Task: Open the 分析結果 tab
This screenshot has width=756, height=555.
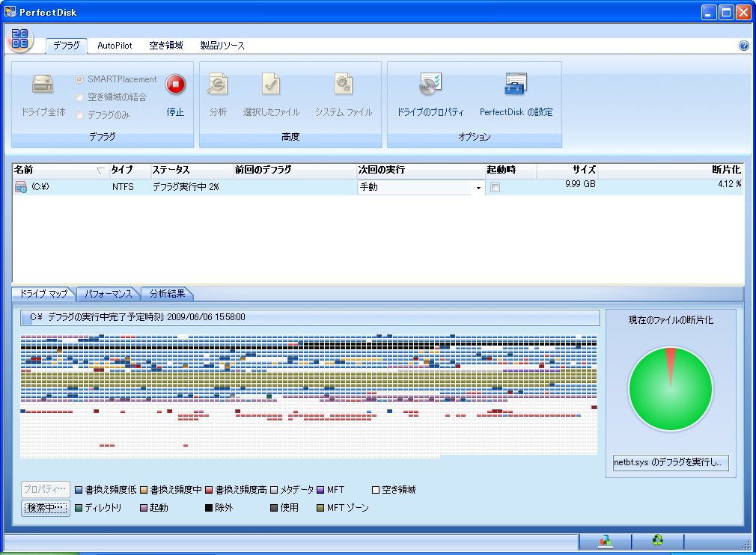Action: [167, 293]
